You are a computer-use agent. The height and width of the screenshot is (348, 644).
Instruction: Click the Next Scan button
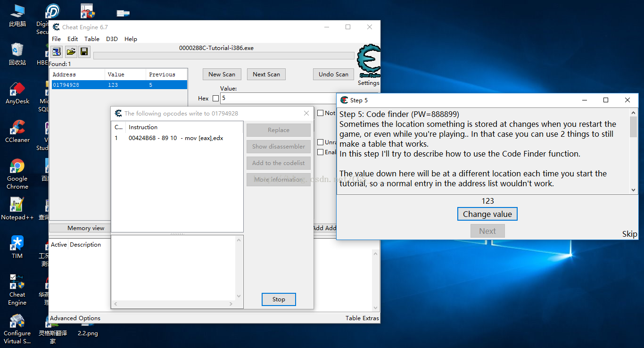(x=266, y=75)
